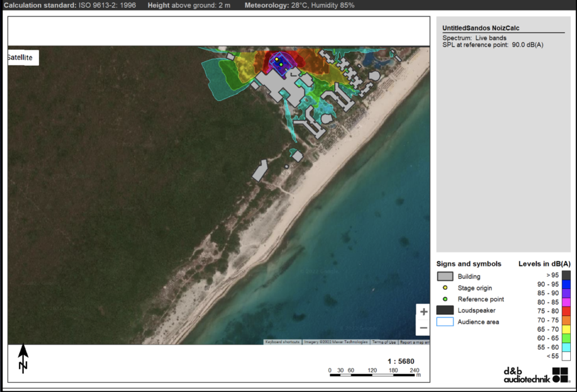Zoom out of the map with minus button
The width and height of the screenshot is (577, 392).
[423, 328]
